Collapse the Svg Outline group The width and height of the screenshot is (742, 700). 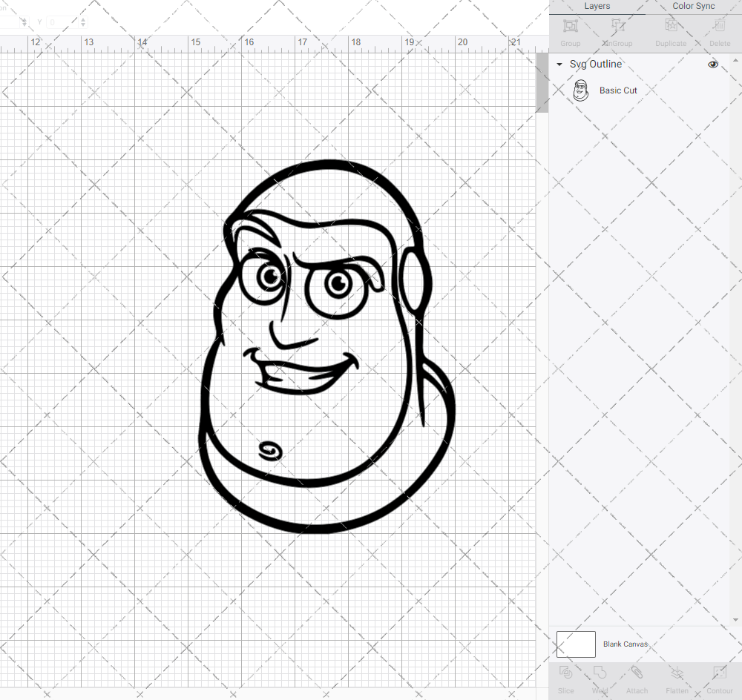(559, 65)
